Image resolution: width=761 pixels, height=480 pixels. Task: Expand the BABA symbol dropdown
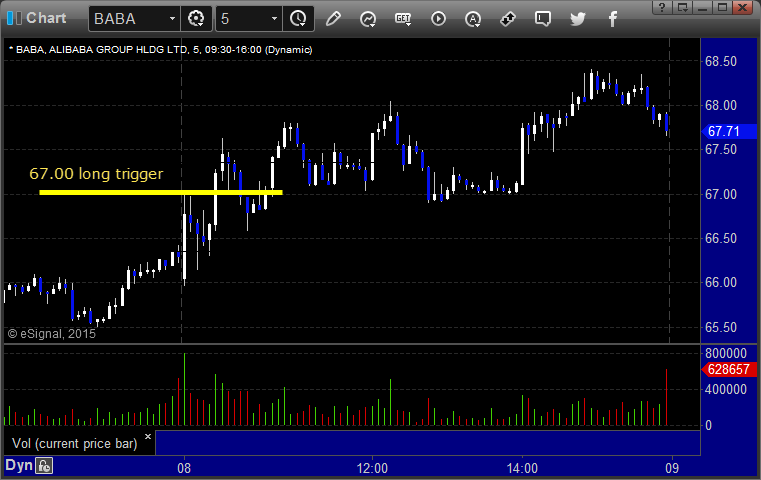pyautogui.click(x=172, y=19)
